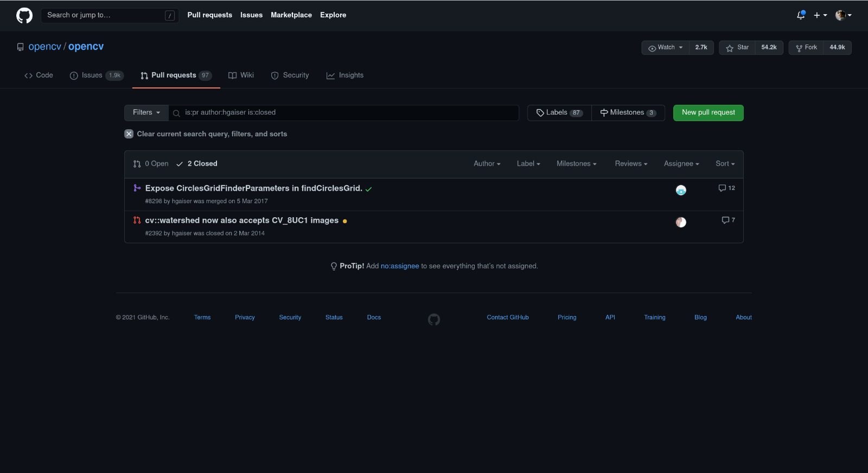Switch to the Issues tab
This screenshot has width=868, height=473.
[x=97, y=75]
